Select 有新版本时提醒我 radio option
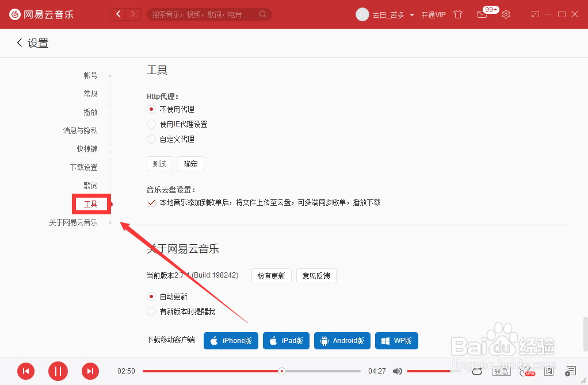588x385 pixels. click(x=151, y=311)
